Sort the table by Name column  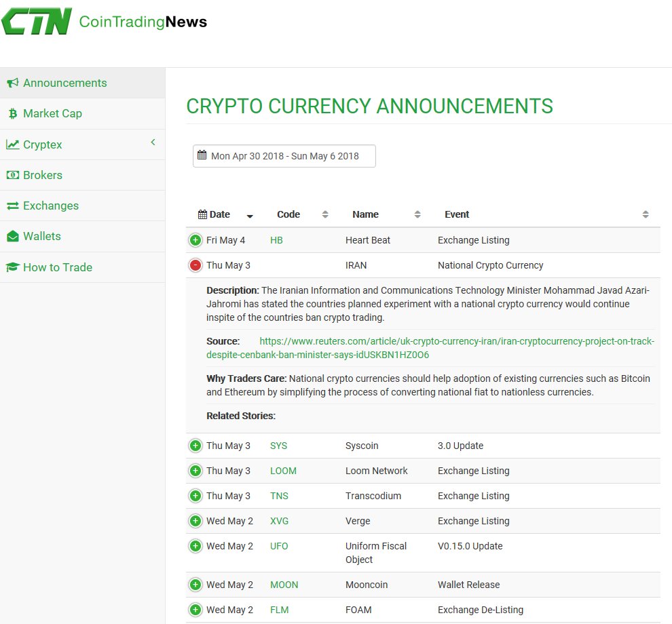386,214
